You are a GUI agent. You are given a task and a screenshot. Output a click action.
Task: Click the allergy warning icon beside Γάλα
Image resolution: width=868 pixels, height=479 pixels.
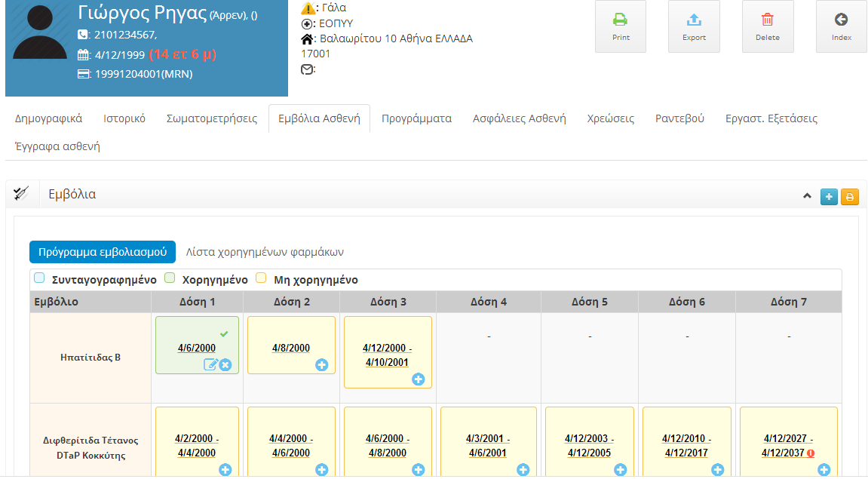308,8
